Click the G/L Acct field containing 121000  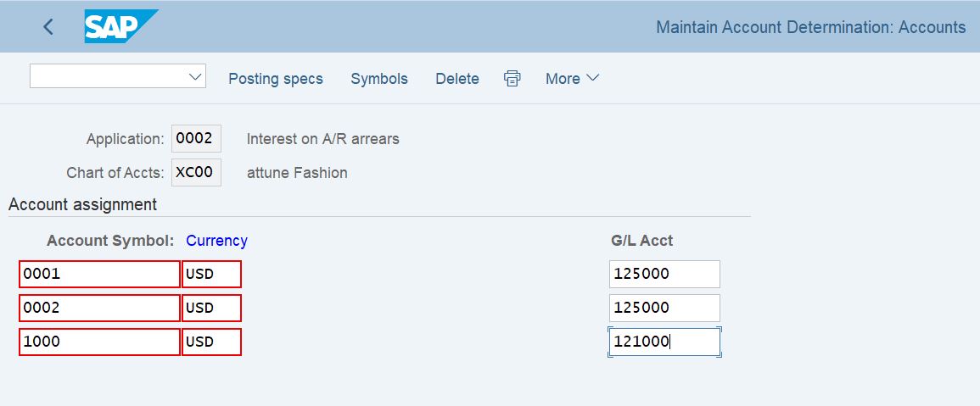pos(664,342)
